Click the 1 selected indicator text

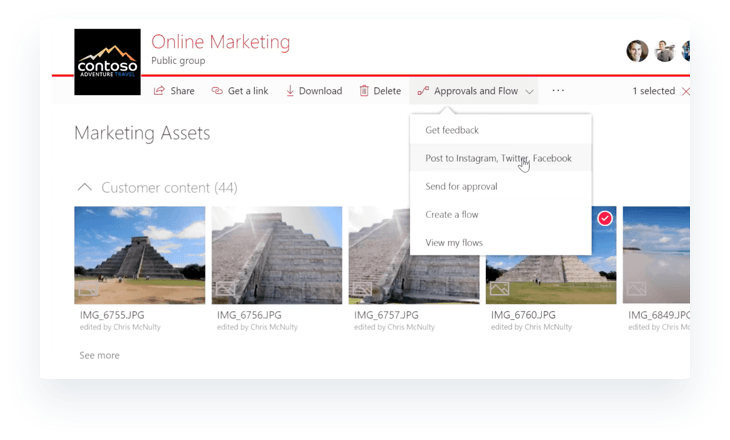pyautogui.click(x=654, y=91)
